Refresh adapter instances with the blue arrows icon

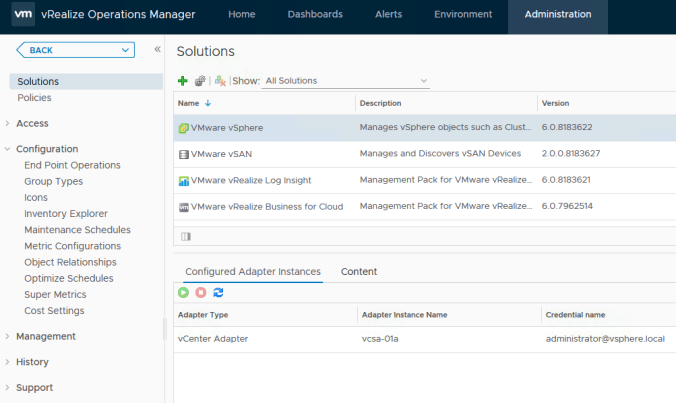click(218, 292)
